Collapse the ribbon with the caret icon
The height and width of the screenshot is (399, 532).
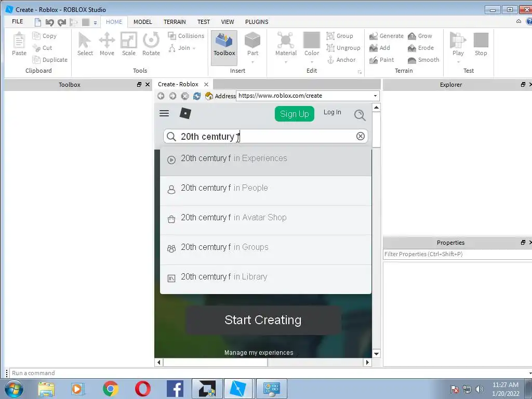pos(518,21)
